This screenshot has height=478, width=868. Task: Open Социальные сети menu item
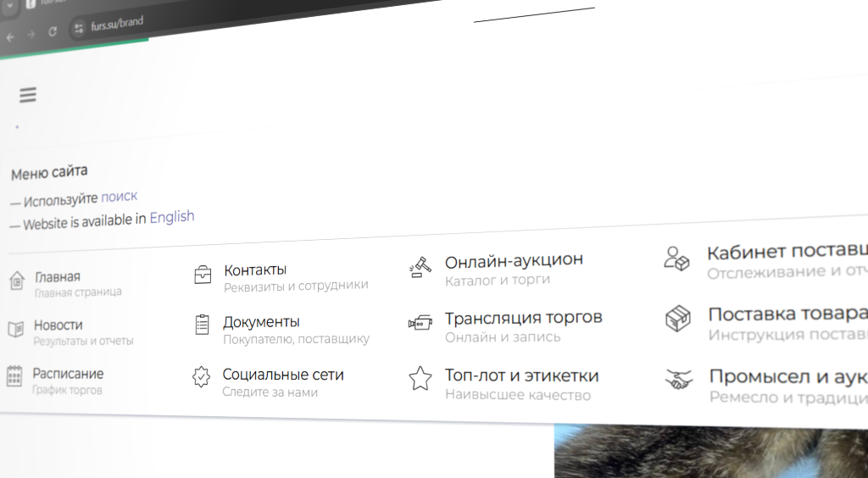coord(283,375)
